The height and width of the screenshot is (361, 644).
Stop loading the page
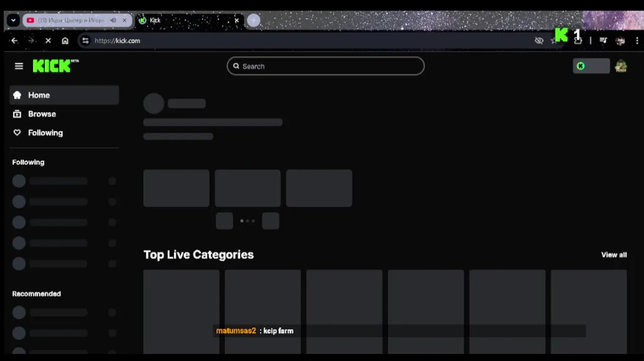click(x=48, y=41)
